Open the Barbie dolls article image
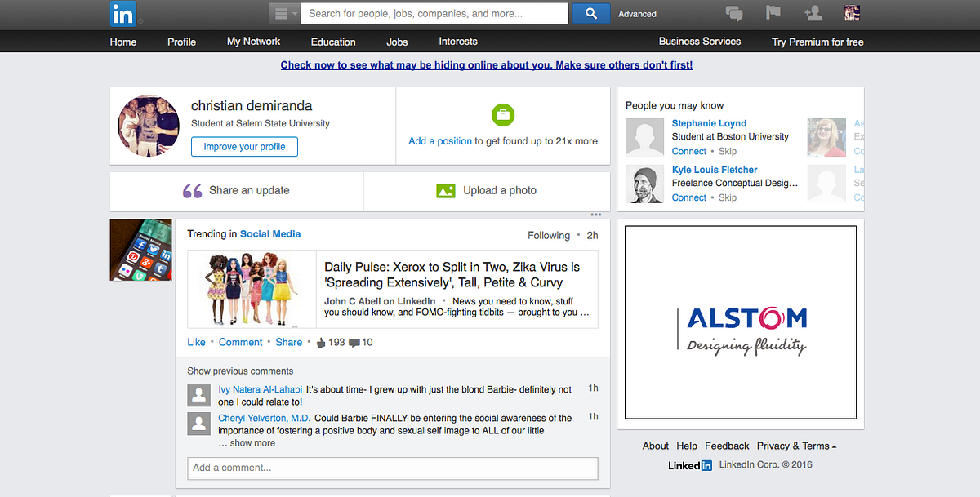 point(252,289)
